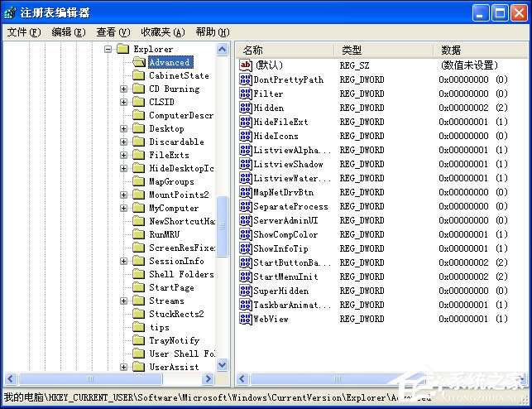The width and height of the screenshot is (532, 409).
Task: Select the ScreenResFixe key
Action: point(181,248)
